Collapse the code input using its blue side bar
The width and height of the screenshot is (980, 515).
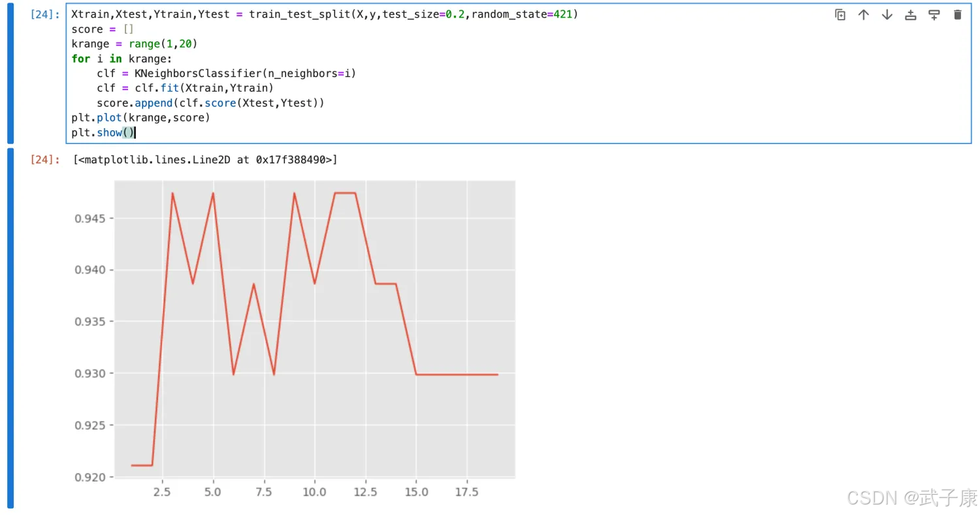10,73
